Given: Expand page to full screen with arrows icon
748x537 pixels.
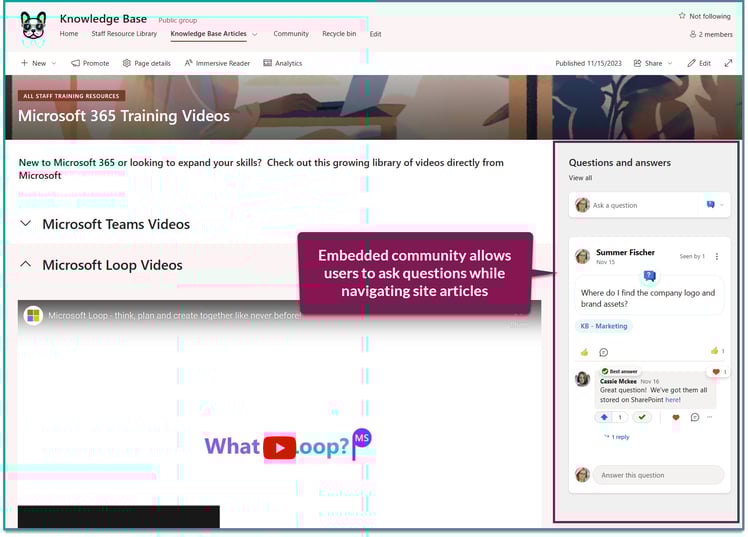Looking at the screenshot, I should coord(728,63).
